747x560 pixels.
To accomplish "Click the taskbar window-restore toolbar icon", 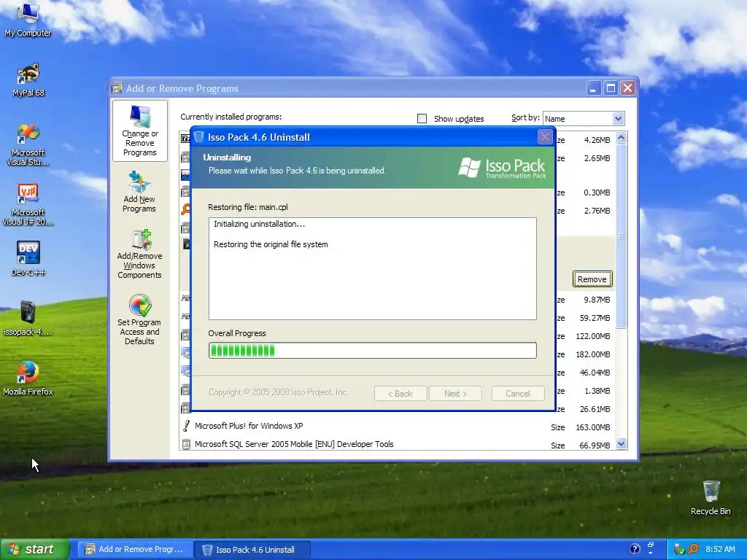I will pyautogui.click(x=650, y=545).
